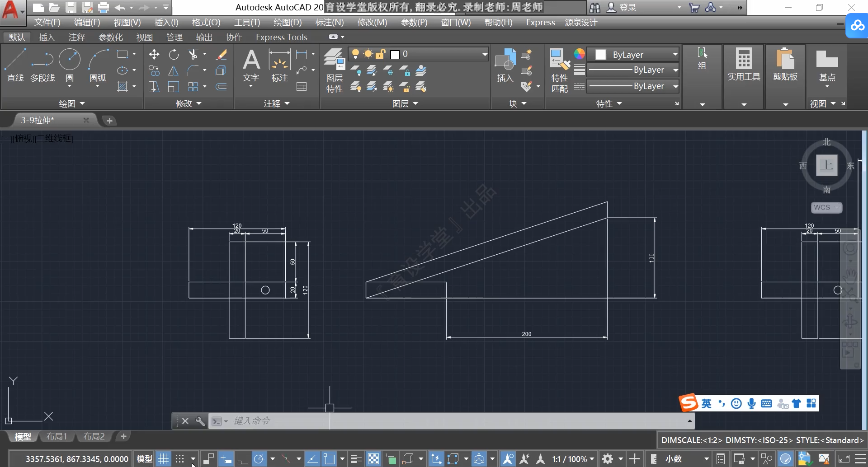Click the Stretch tool icon

point(154,87)
